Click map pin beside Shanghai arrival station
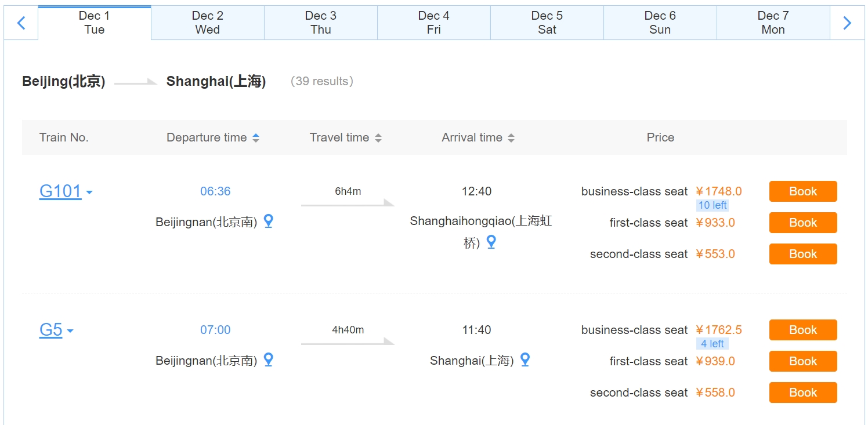 click(x=525, y=359)
